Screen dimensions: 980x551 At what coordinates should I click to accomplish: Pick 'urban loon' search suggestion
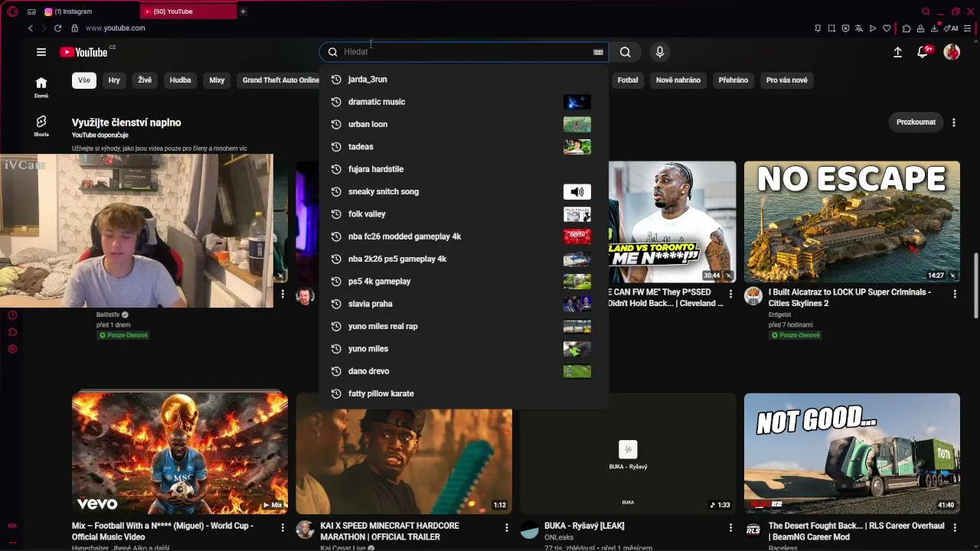[x=464, y=124]
